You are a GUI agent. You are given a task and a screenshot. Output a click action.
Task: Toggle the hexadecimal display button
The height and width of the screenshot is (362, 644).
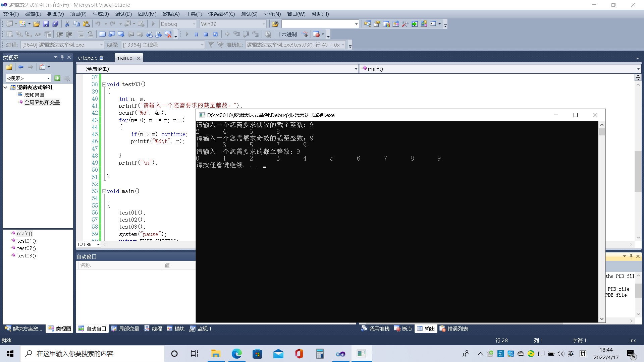pos(286,35)
